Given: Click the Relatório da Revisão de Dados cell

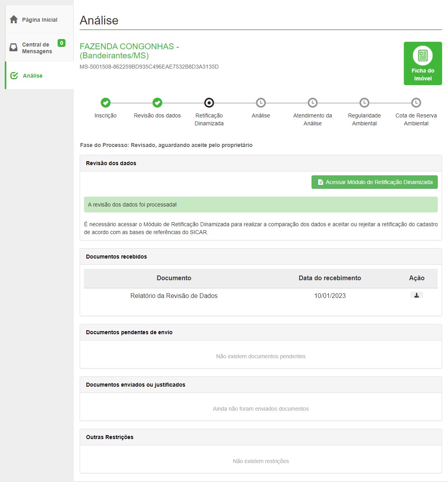Looking at the screenshot, I should coord(174,296).
